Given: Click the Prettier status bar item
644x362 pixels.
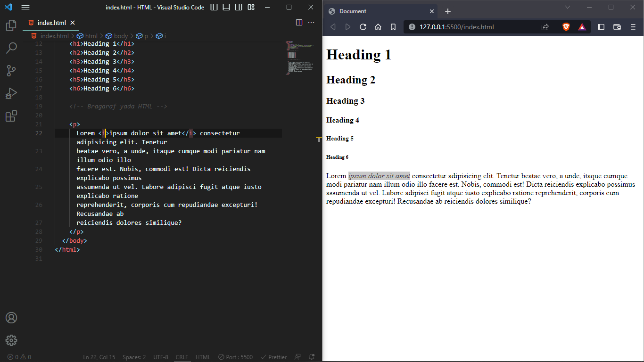Looking at the screenshot, I should coord(274,357).
